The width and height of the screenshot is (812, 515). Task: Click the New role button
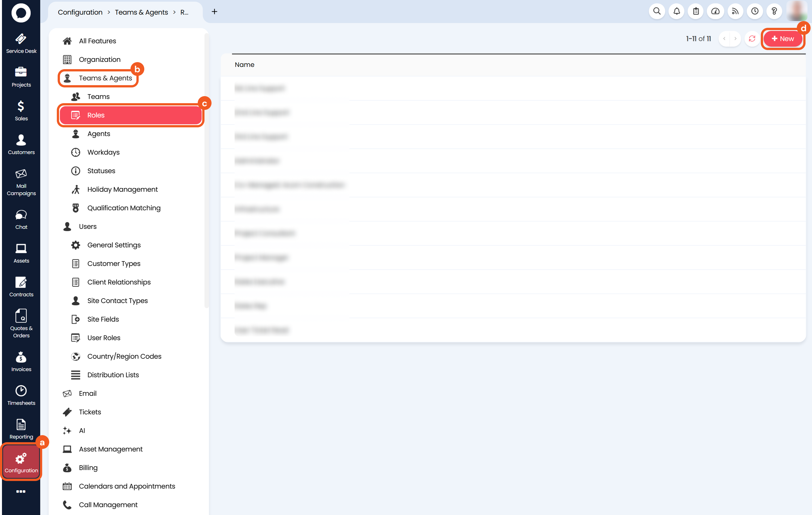pos(783,39)
